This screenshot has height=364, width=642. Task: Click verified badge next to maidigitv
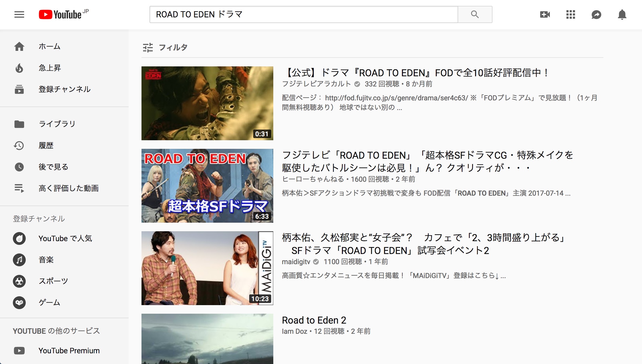pos(316,262)
